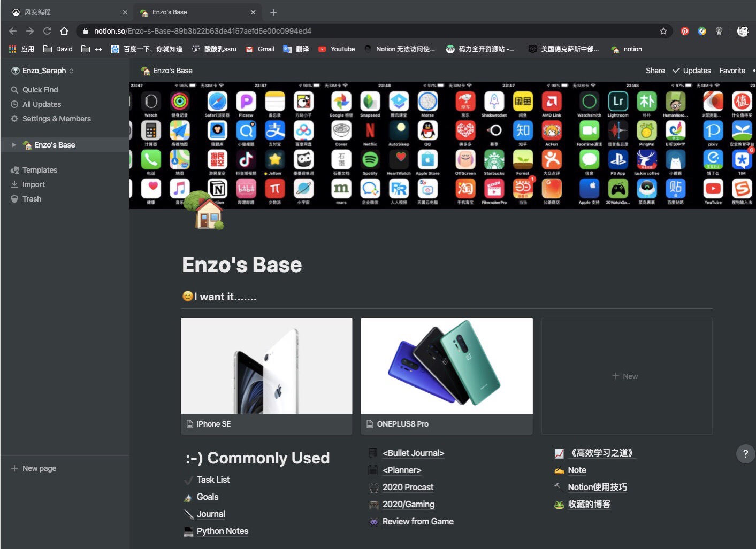Open the notion bookmark
756x549 pixels.
tap(627, 49)
